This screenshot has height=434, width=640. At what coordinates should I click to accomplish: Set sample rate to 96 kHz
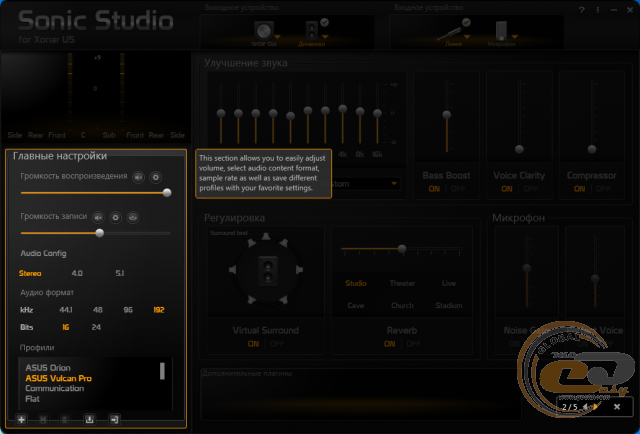click(x=128, y=310)
